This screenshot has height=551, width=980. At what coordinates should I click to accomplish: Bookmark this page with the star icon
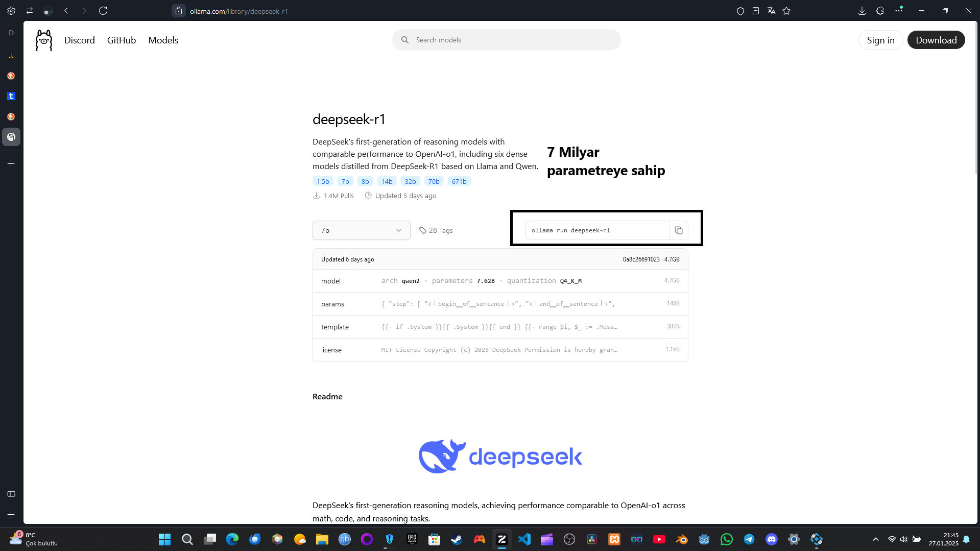(x=786, y=11)
